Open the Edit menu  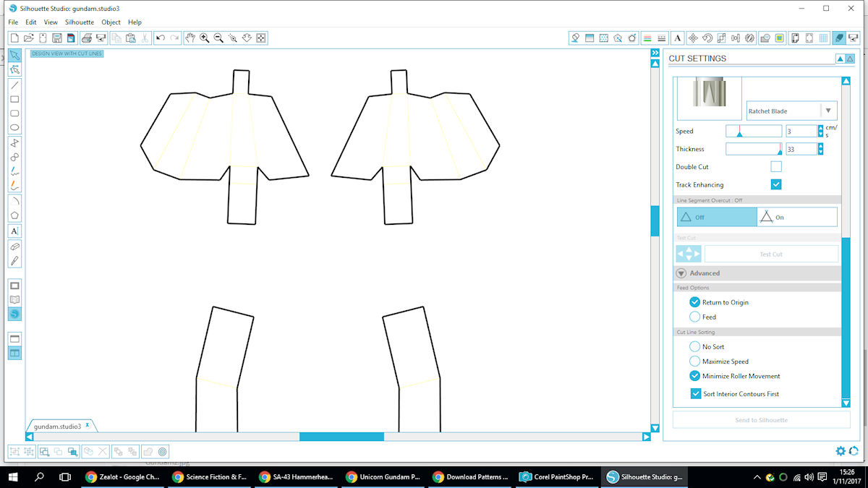pos(30,22)
